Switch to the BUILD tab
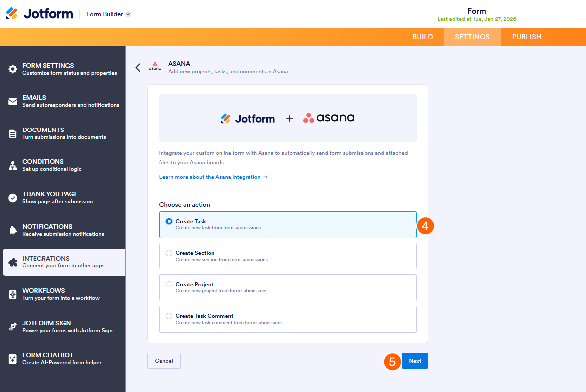Image resolution: width=586 pixels, height=392 pixels. tap(422, 37)
